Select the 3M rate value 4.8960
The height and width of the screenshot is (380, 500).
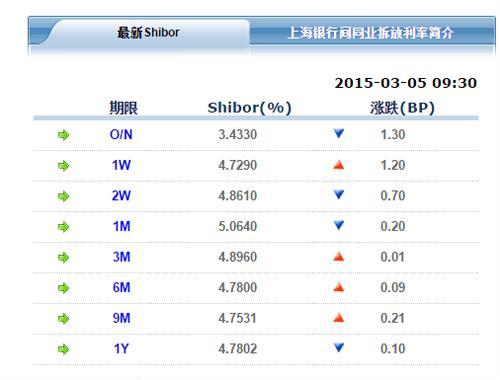(238, 257)
